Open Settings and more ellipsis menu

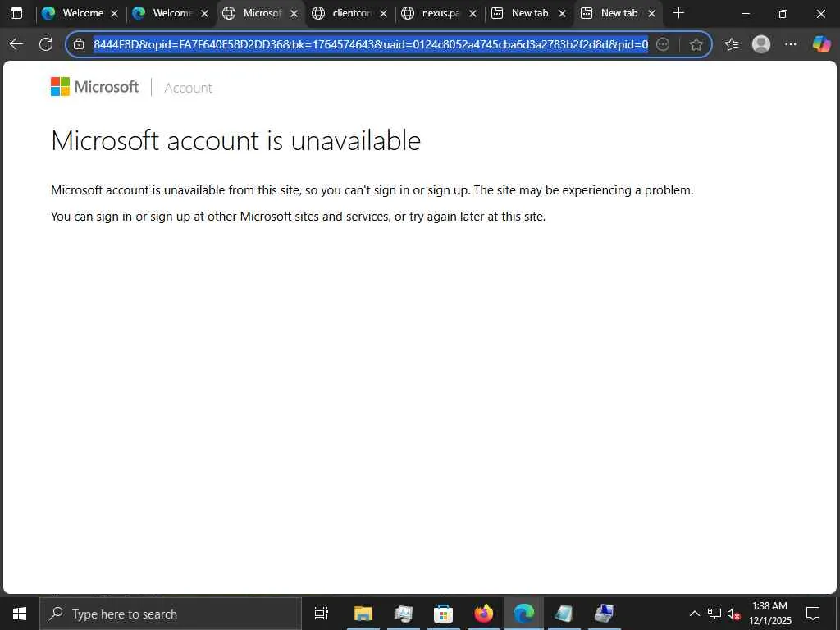point(791,44)
